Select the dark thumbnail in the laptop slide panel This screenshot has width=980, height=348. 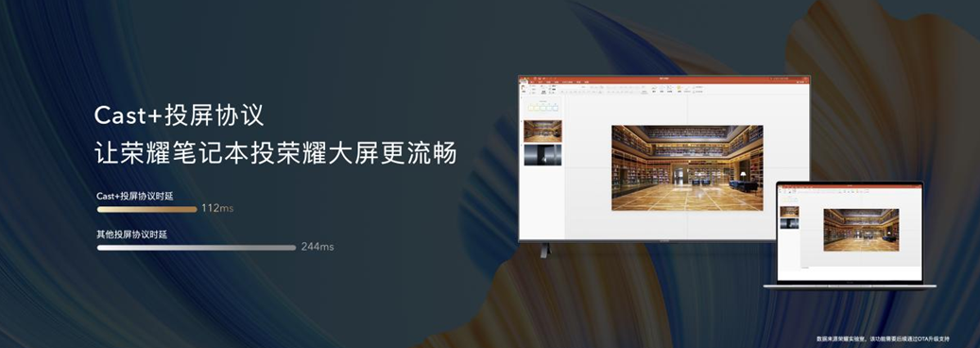click(789, 223)
